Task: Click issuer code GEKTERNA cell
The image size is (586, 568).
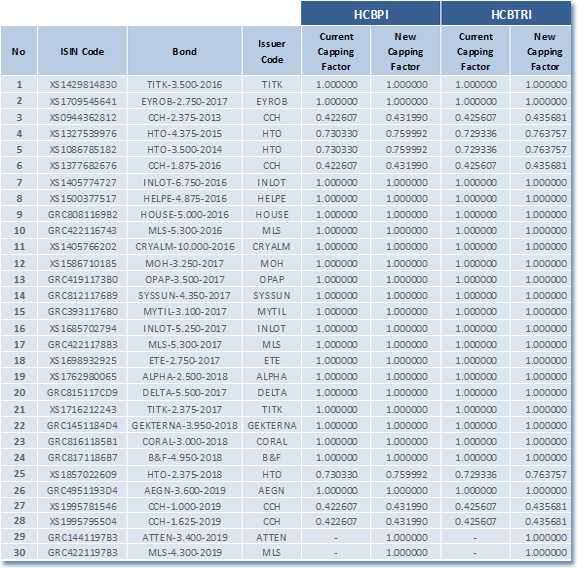Action: point(272,425)
